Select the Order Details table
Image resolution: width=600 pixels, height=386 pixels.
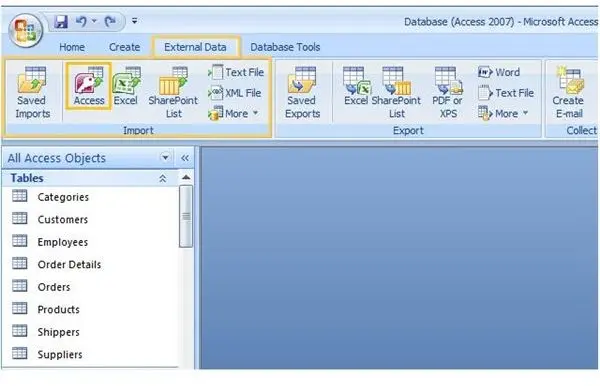pyautogui.click(x=91, y=264)
